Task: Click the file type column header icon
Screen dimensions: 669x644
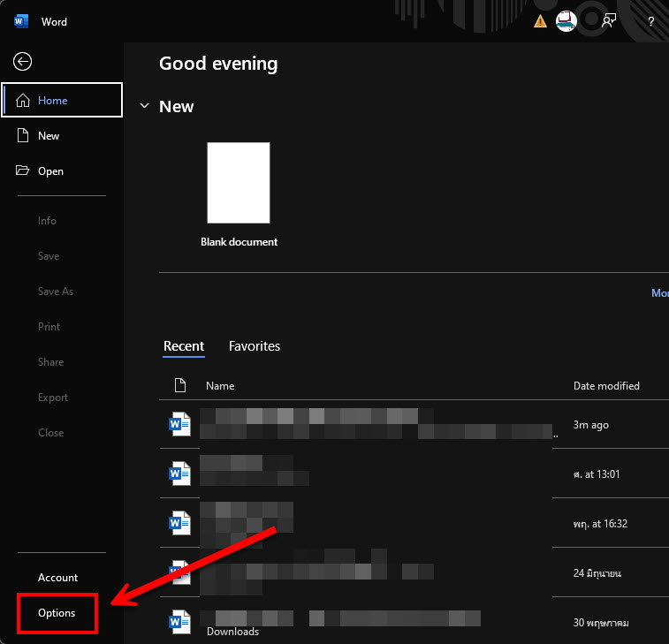Action: click(x=180, y=385)
